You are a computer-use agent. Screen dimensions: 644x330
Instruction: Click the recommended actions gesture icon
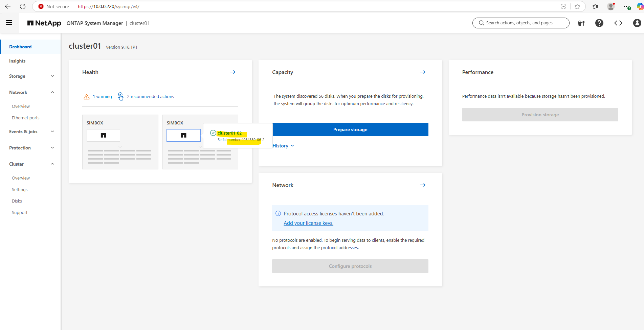click(120, 96)
